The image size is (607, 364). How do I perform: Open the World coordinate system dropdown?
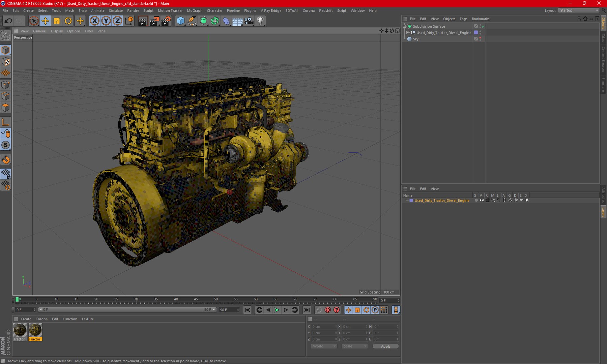pyautogui.click(x=324, y=346)
